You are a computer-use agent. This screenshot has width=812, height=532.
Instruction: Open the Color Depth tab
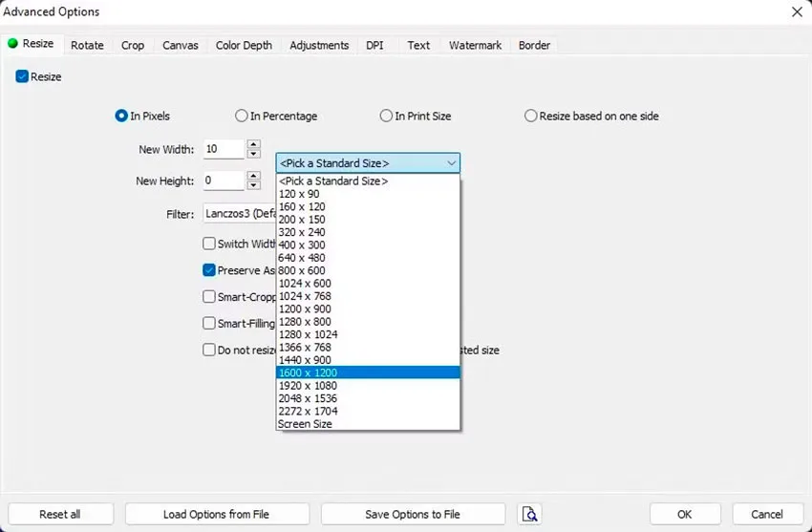click(x=244, y=45)
